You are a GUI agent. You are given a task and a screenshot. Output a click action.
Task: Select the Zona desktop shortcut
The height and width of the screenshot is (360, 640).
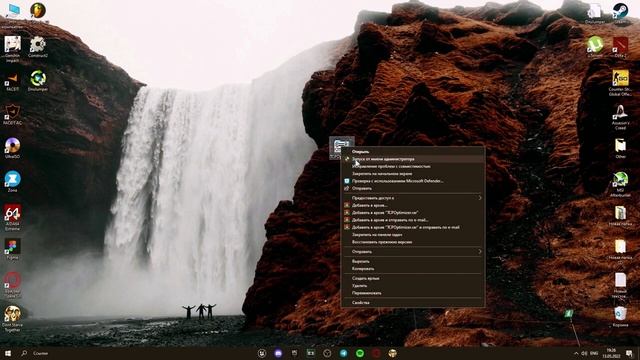point(13,182)
